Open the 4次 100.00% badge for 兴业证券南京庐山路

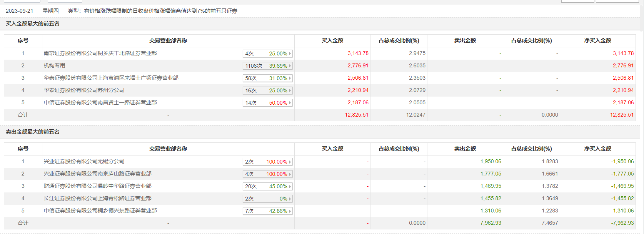point(267,174)
